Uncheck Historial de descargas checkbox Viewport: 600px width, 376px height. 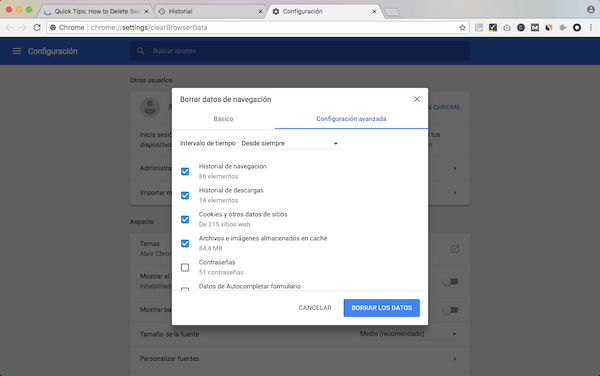[185, 195]
